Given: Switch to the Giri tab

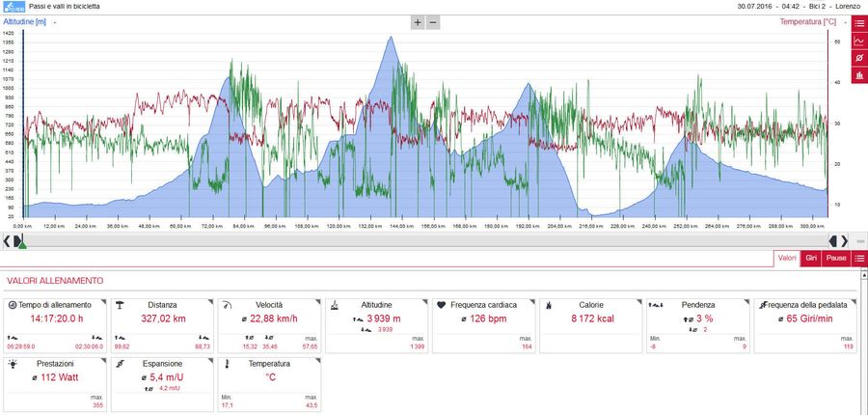Looking at the screenshot, I should (x=811, y=259).
